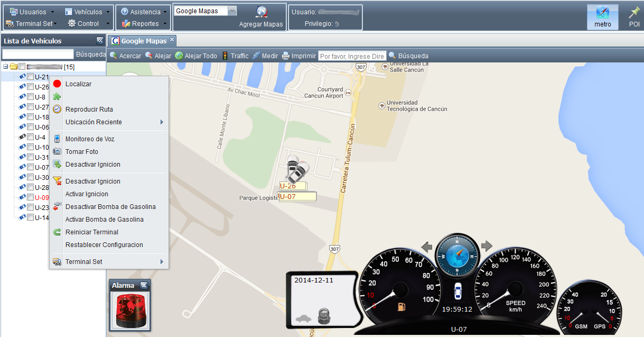
Task: Check the U-4 vehicle checkbox
Action: tap(31, 138)
